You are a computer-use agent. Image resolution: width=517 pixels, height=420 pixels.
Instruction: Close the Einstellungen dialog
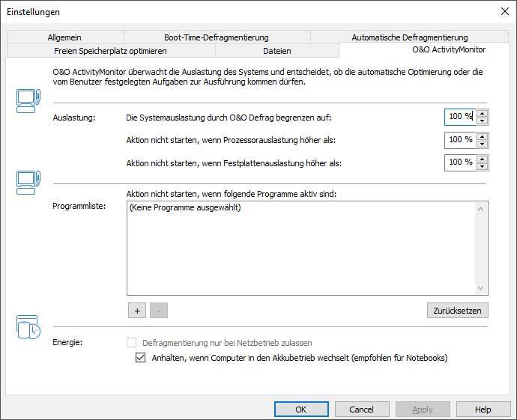point(505,11)
